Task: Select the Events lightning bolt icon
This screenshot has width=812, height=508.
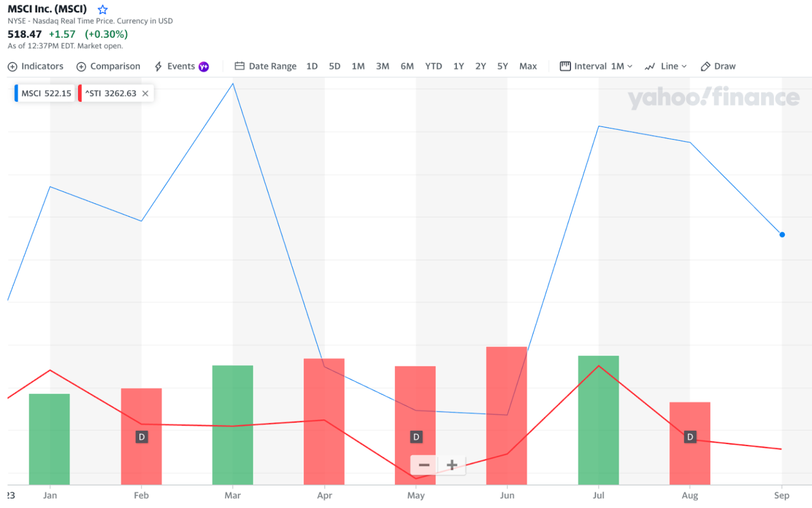Action: 158,66
